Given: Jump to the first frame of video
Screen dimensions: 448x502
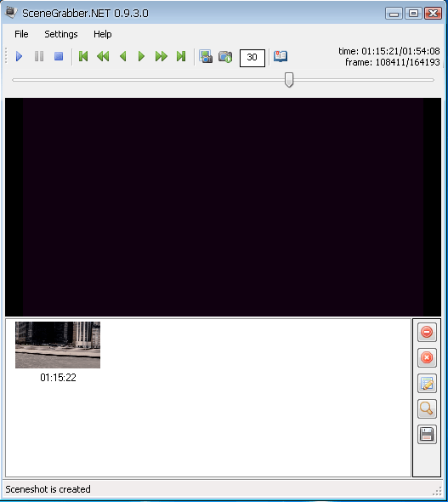Looking at the screenshot, I should 83,57.
